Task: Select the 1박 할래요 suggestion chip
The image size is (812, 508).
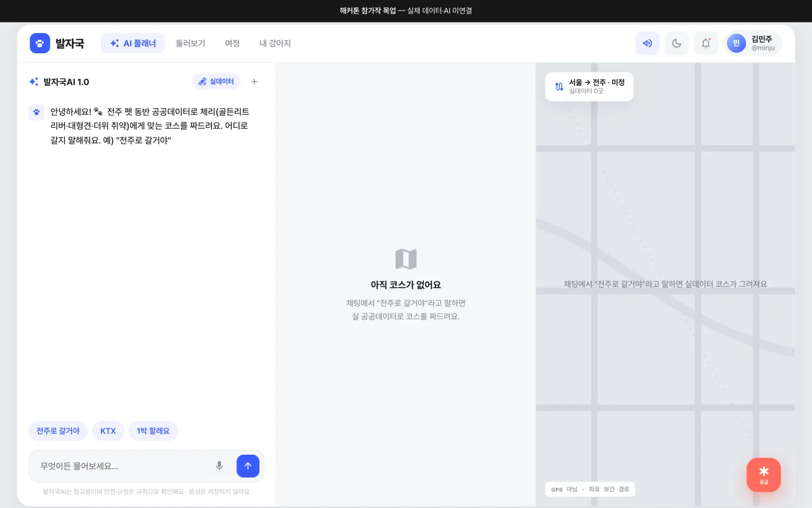Action: (153, 431)
